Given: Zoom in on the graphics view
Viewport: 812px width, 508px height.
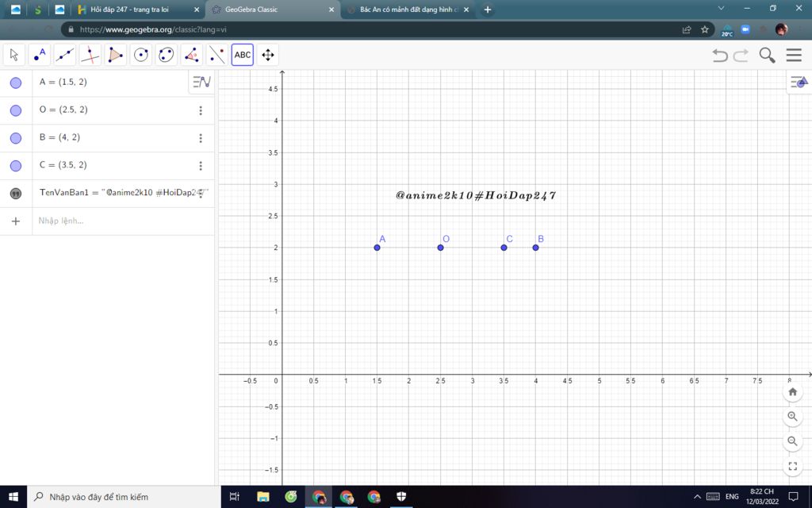Looking at the screenshot, I should tap(792, 416).
